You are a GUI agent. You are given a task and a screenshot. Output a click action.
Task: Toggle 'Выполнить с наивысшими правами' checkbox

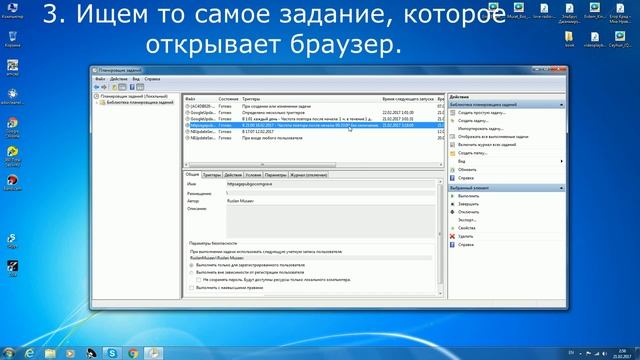tap(191, 288)
